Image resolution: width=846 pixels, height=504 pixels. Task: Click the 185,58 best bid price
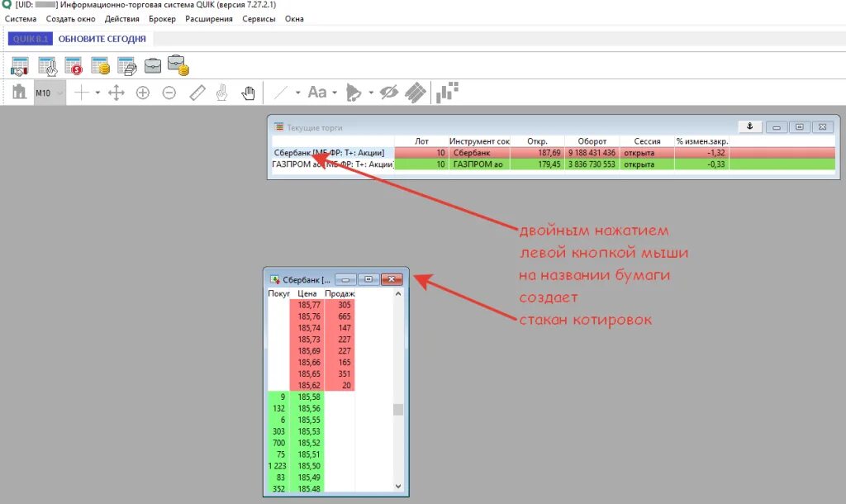(309, 397)
